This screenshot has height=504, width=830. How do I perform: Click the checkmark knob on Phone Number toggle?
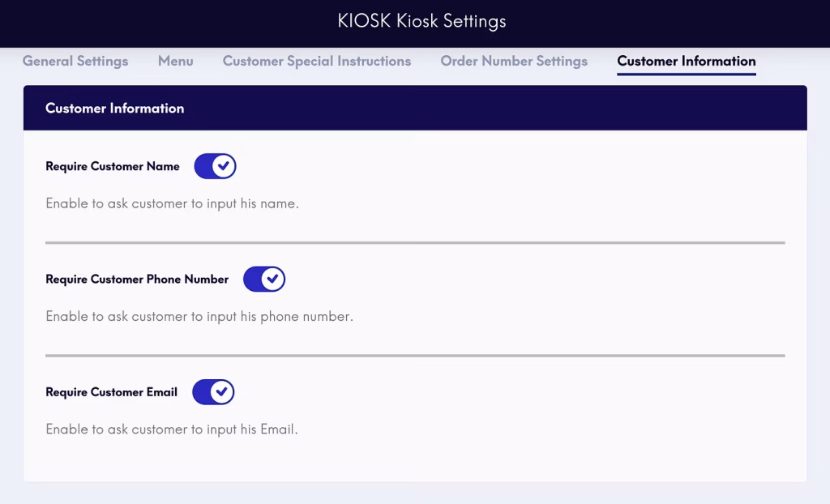coord(273,280)
